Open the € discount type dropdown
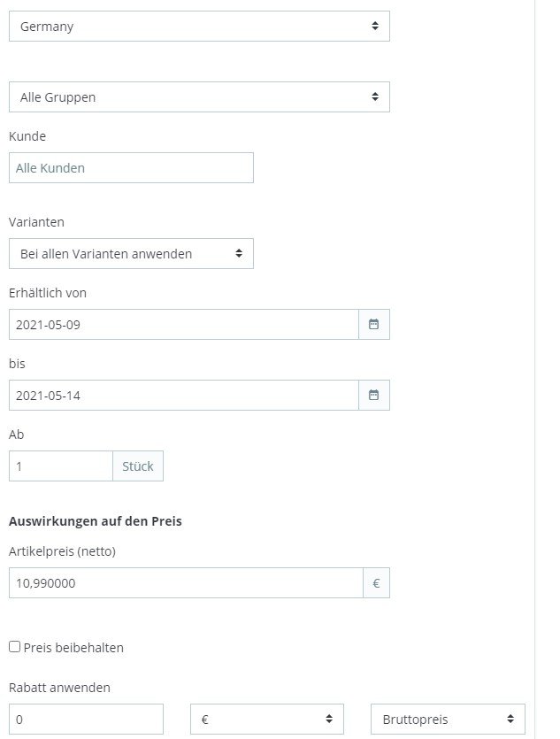 267,720
